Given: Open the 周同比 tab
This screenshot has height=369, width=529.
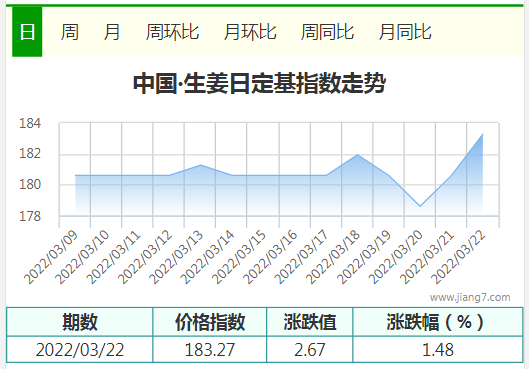Looking at the screenshot, I should pyautogui.click(x=327, y=32).
